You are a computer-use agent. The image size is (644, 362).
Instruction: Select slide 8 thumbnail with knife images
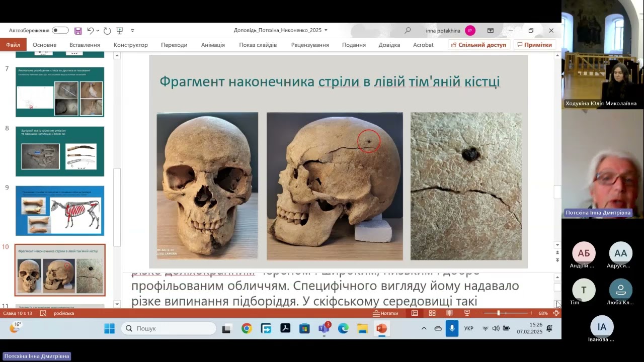pyautogui.click(x=60, y=151)
